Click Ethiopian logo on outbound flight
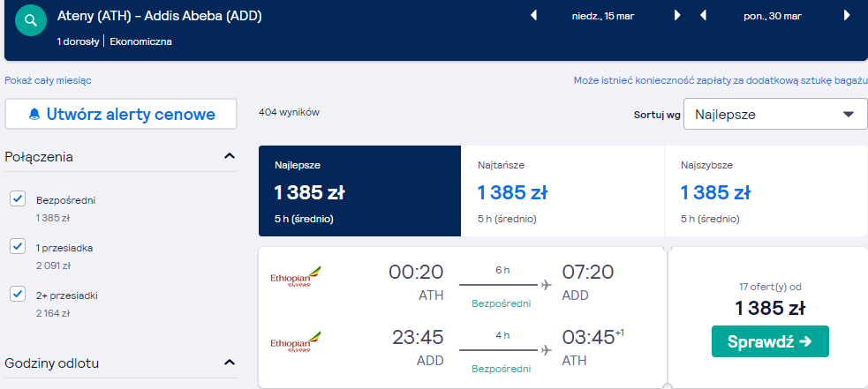This screenshot has height=389, width=868. 296,277
